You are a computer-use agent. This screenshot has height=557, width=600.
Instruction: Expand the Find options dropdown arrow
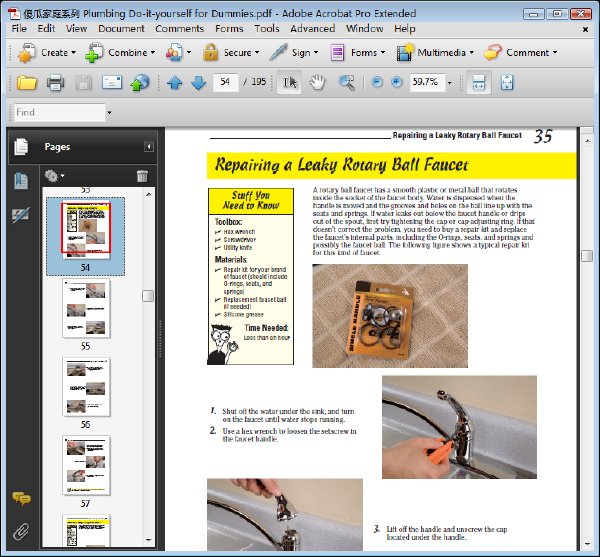(109, 112)
